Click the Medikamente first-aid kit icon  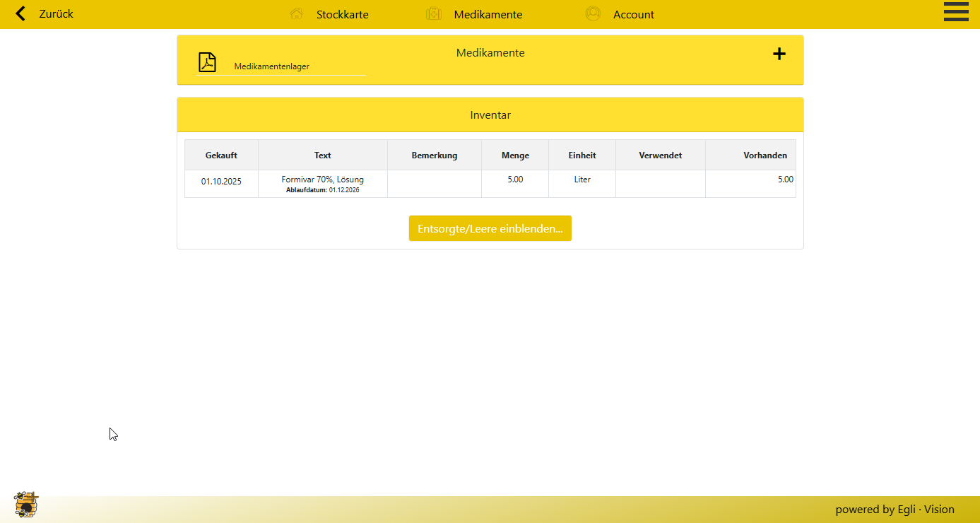[434, 14]
